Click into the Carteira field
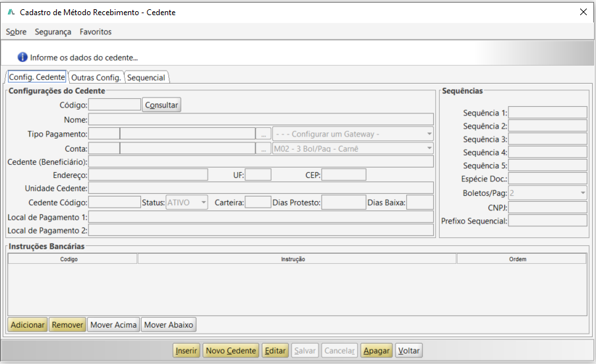 [x=258, y=202]
